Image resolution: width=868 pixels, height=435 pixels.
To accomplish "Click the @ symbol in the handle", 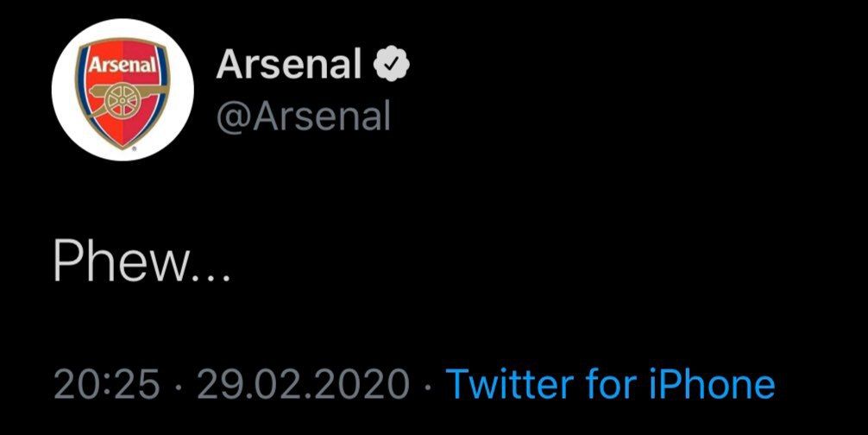I will [x=234, y=118].
